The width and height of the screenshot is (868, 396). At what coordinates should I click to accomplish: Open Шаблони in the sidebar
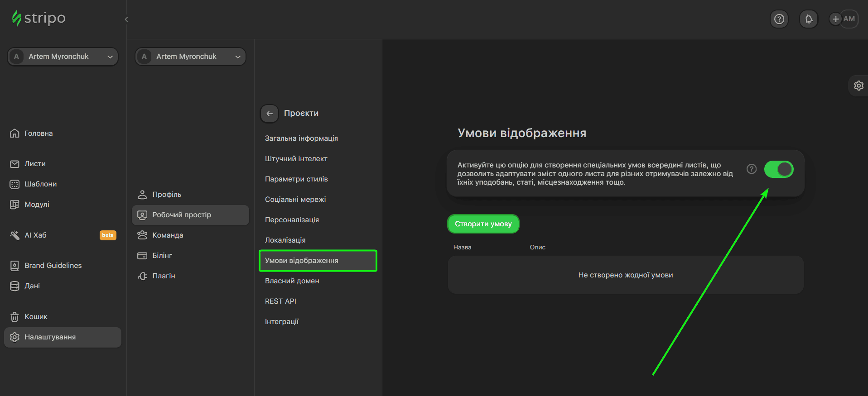click(41, 184)
